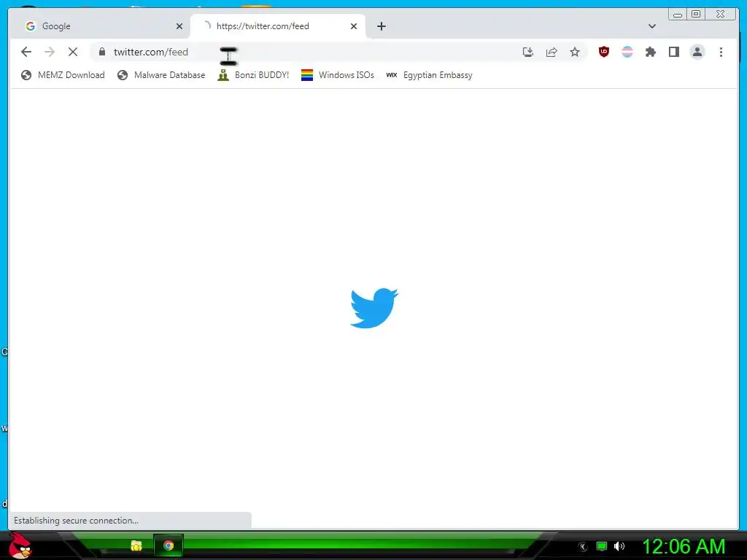747x560 pixels.
Task: Open the Chrome profile avatar menu
Action: click(697, 52)
